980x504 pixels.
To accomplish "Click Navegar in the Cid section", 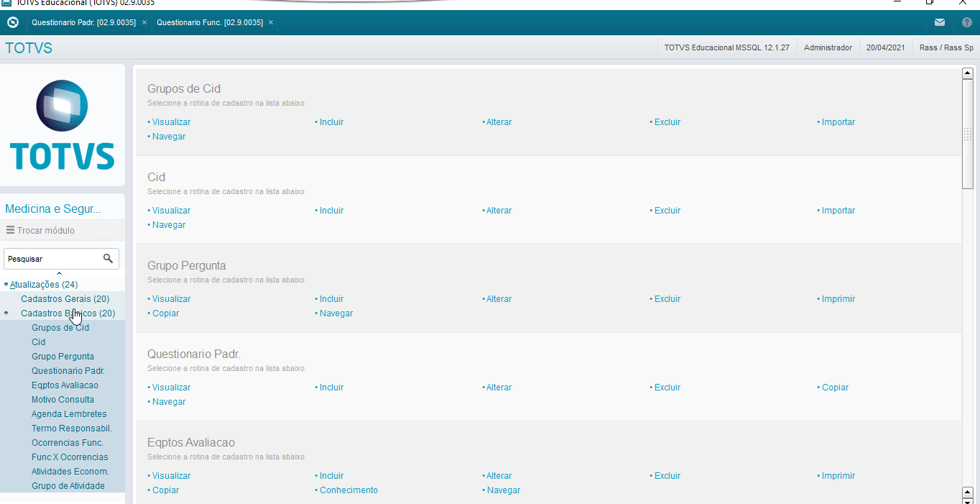I will click(168, 225).
